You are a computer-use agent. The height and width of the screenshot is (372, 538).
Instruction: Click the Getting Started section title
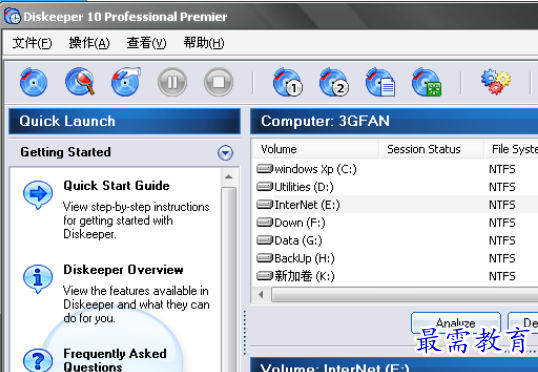[x=66, y=152]
